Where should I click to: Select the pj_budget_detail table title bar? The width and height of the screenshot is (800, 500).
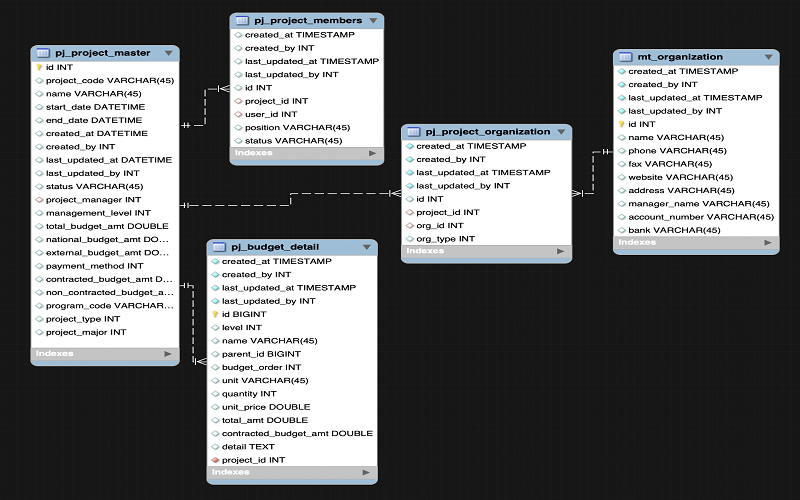click(290, 247)
